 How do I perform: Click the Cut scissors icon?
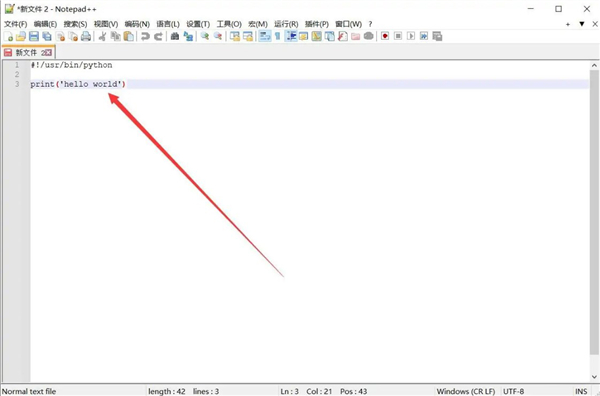pos(103,36)
